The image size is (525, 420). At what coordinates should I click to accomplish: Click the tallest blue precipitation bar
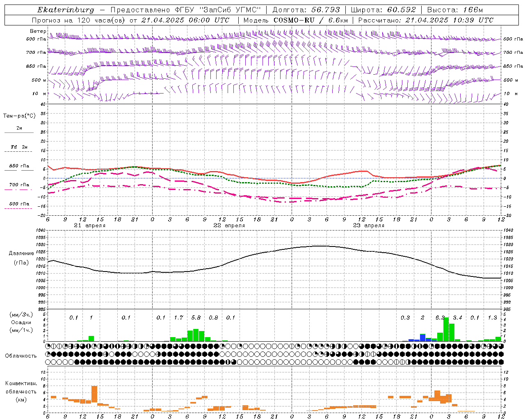pos(422,338)
